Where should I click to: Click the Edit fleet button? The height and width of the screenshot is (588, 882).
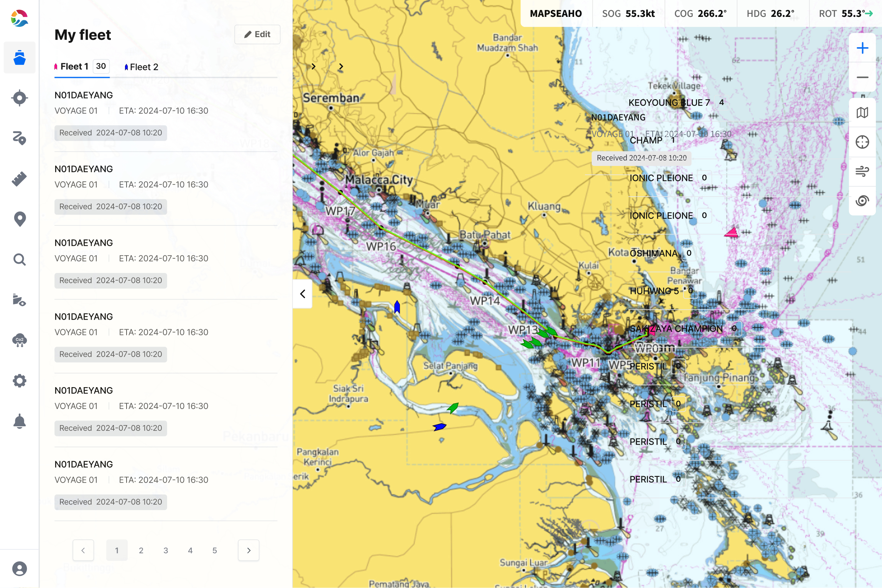click(257, 34)
